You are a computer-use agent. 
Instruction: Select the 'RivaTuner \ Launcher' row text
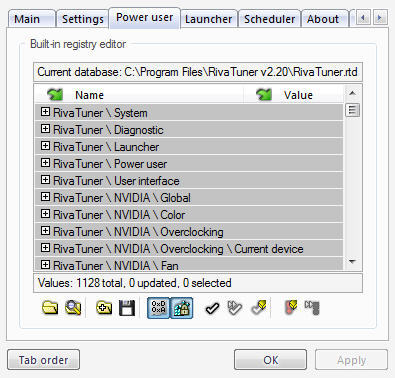coord(106,147)
